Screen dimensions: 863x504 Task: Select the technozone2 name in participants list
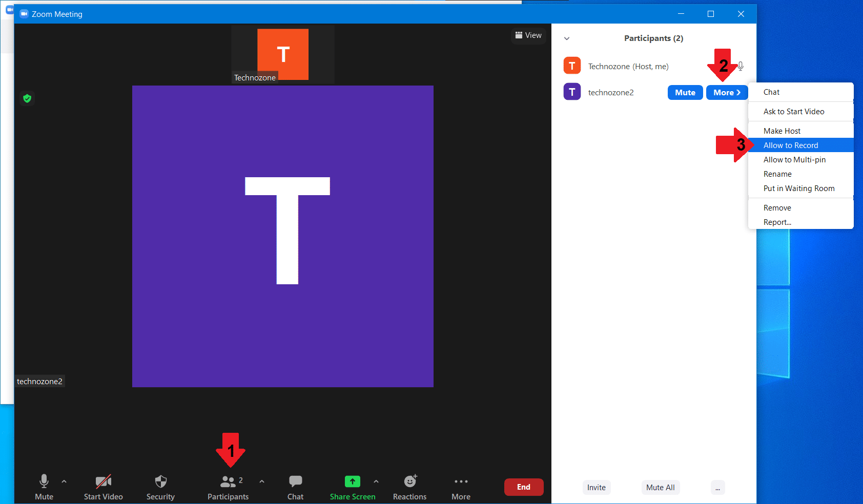(611, 93)
